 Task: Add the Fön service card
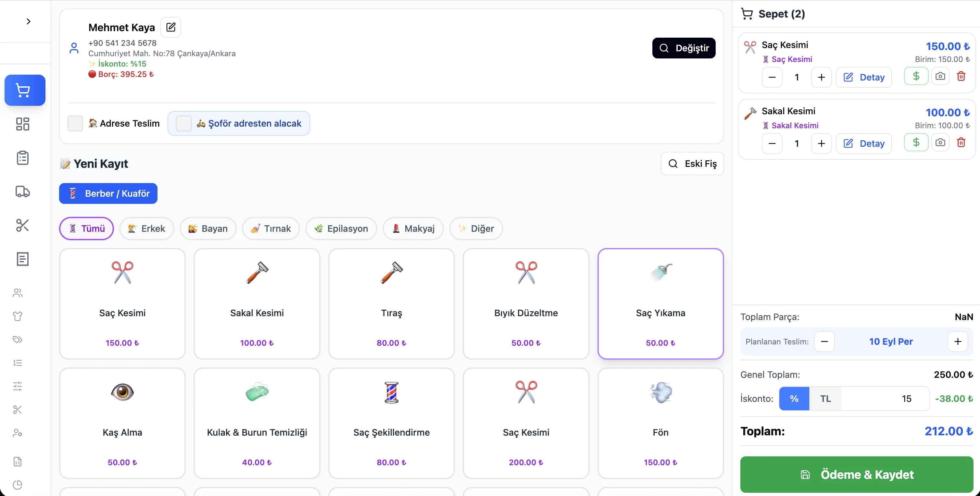tap(660, 423)
